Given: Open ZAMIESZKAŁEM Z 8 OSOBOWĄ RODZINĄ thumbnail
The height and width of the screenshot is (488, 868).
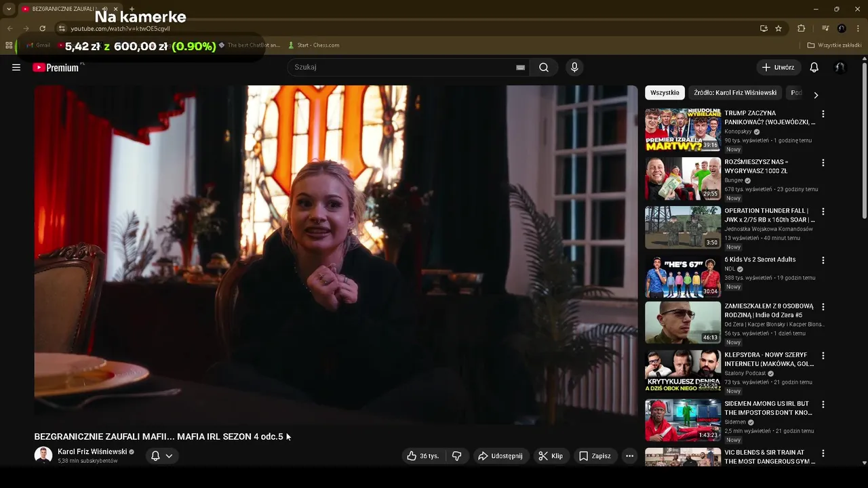Looking at the screenshot, I should 683,322.
